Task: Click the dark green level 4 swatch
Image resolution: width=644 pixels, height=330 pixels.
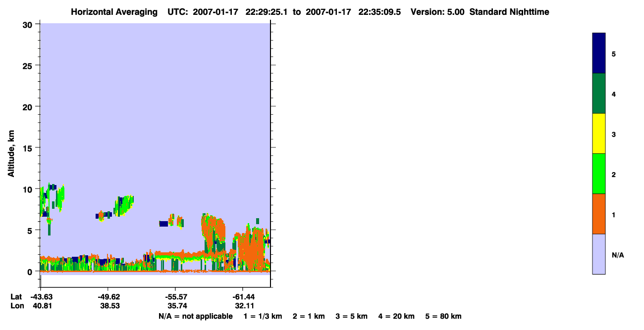Action: click(599, 94)
